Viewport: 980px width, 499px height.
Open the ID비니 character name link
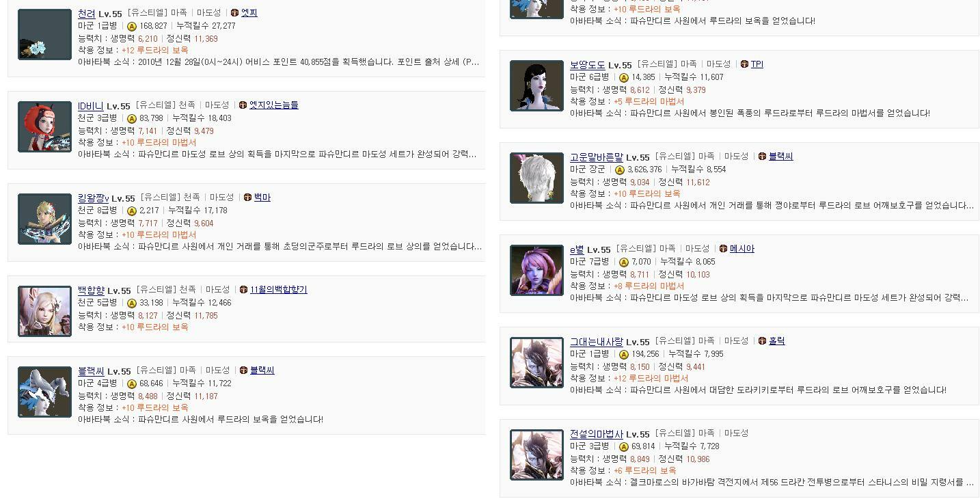tap(90, 106)
